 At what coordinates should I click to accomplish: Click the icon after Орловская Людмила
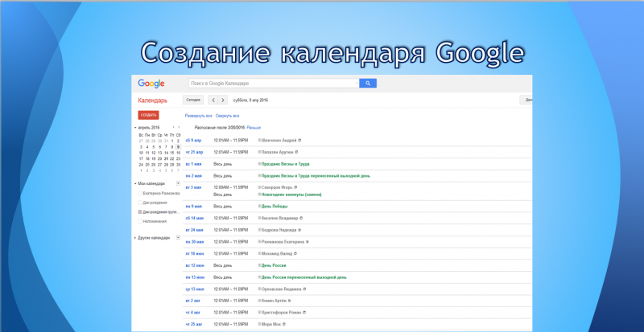(304, 289)
